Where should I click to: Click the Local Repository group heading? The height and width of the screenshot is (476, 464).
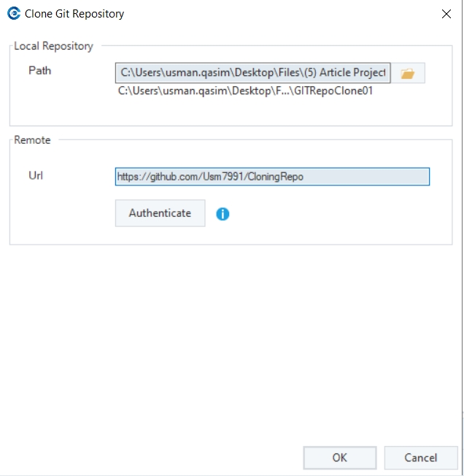[x=54, y=46]
